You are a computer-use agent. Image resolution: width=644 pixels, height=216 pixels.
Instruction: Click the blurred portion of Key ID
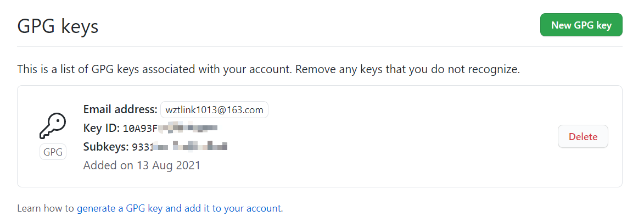(x=188, y=128)
